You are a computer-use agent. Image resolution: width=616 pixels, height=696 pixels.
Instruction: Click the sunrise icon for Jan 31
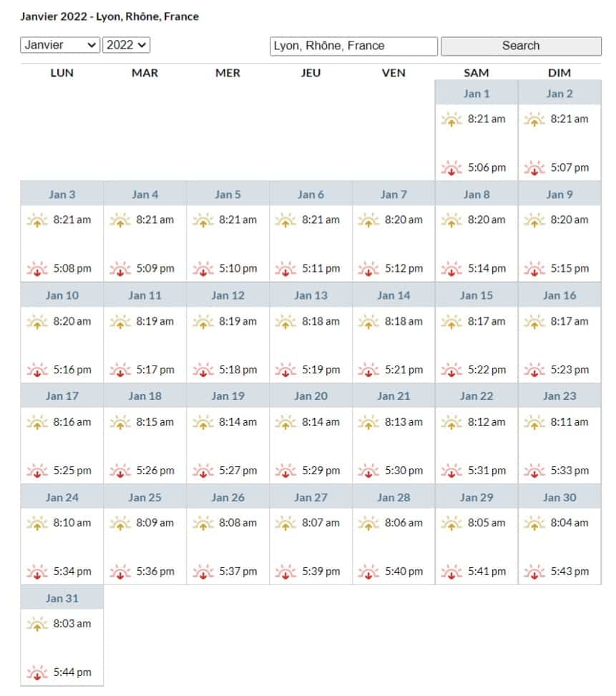point(36,624)
